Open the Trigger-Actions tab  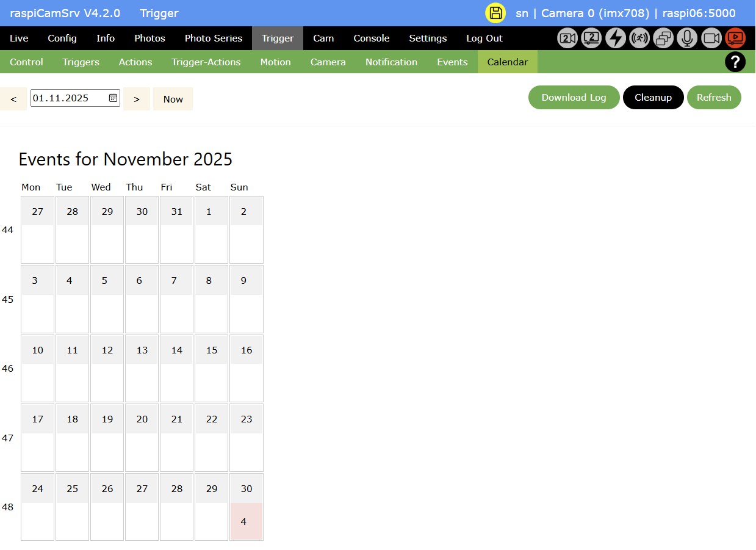click(x=206, y=62)
